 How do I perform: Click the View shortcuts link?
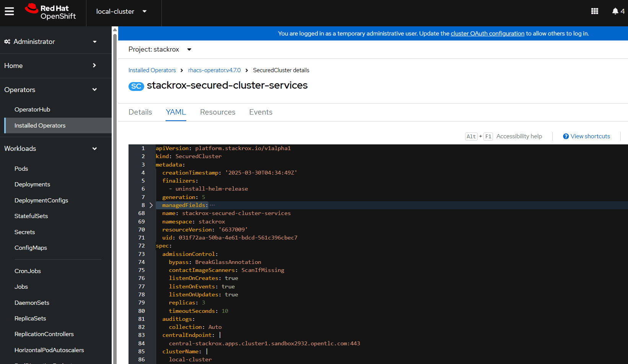tap(590, 136)
